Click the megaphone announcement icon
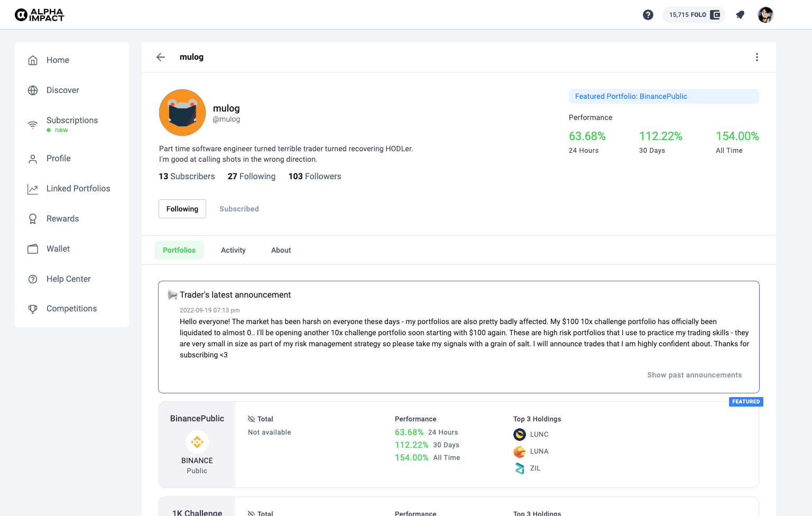This screenshot has width=812, height=516. [172, 294]
